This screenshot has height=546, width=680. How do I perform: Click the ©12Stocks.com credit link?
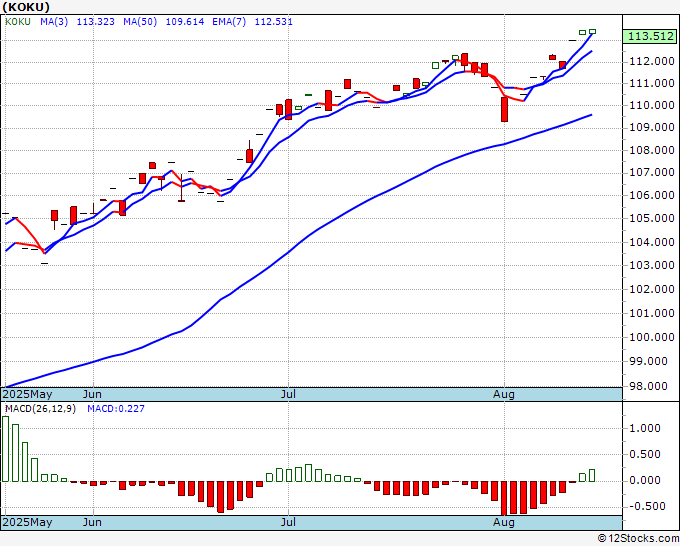[638, 539]
